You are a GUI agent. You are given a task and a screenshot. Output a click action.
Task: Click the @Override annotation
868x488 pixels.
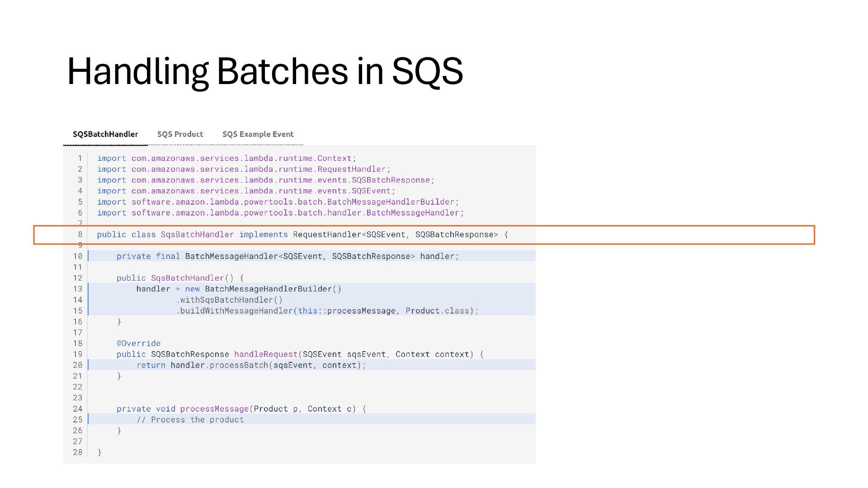pyautogui.click(x=138, y=343)
